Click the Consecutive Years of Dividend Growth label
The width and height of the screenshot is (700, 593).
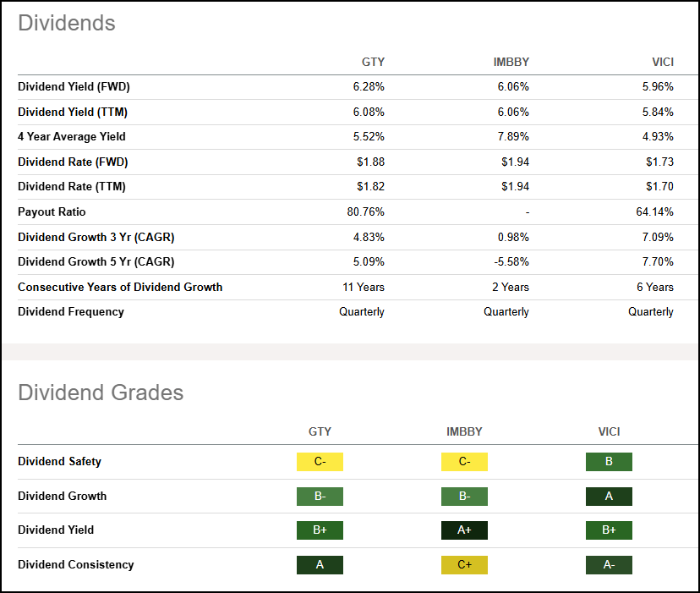[x=120, y=287]
